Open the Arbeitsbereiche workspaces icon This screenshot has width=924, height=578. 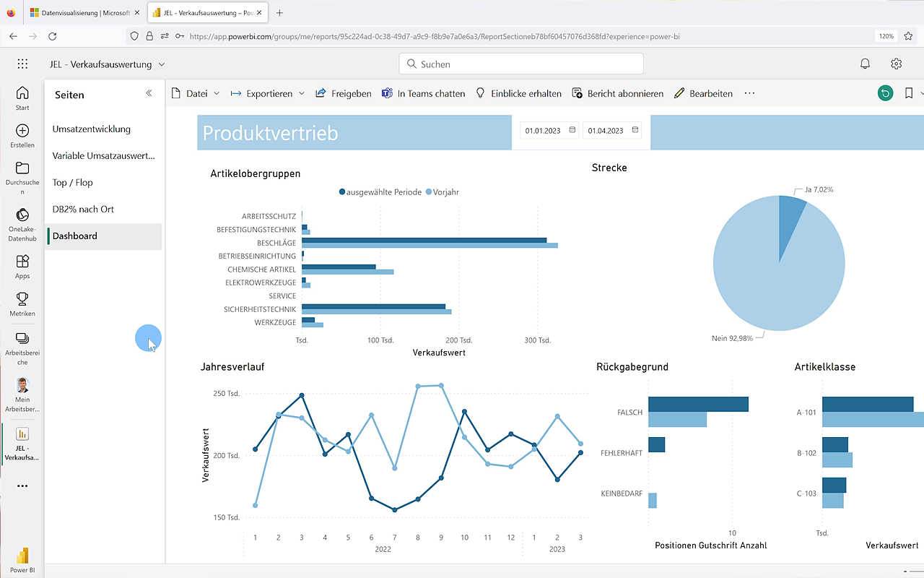pos(22,338)
